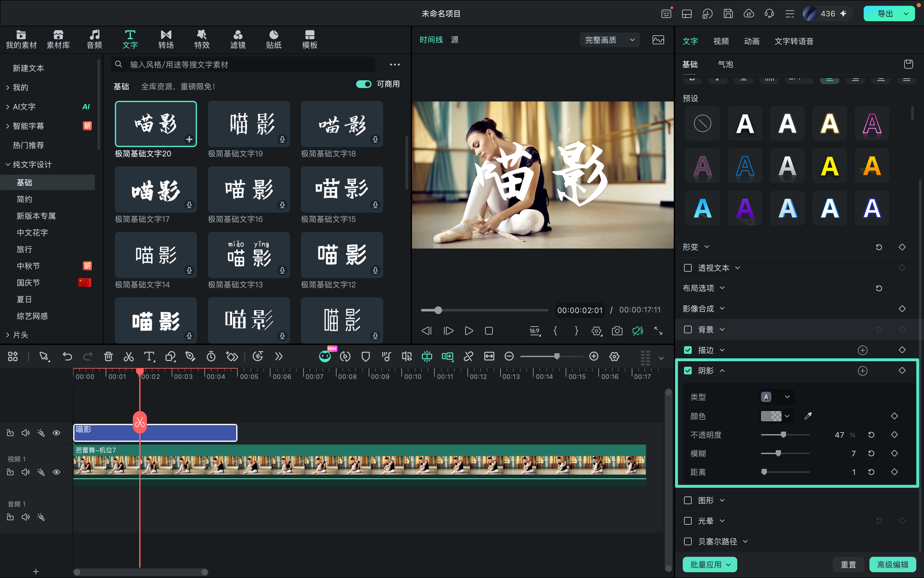This screenshot has width=924, height=578.
Task: Open the eyedropper for shadow color
Action: [808, 416]
